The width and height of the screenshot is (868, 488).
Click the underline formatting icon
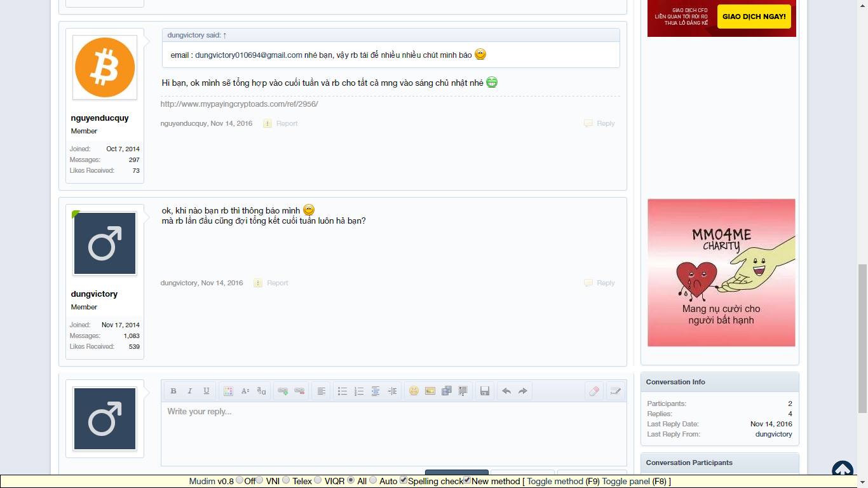(206, 391)
